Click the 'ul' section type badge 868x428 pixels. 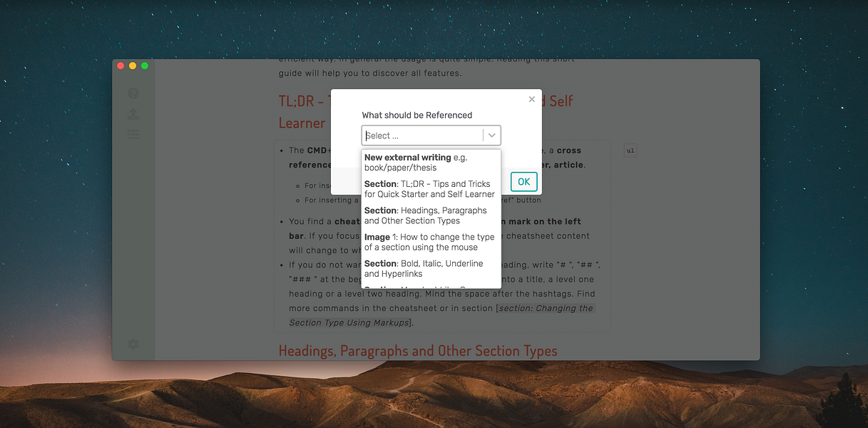point(630,151)
